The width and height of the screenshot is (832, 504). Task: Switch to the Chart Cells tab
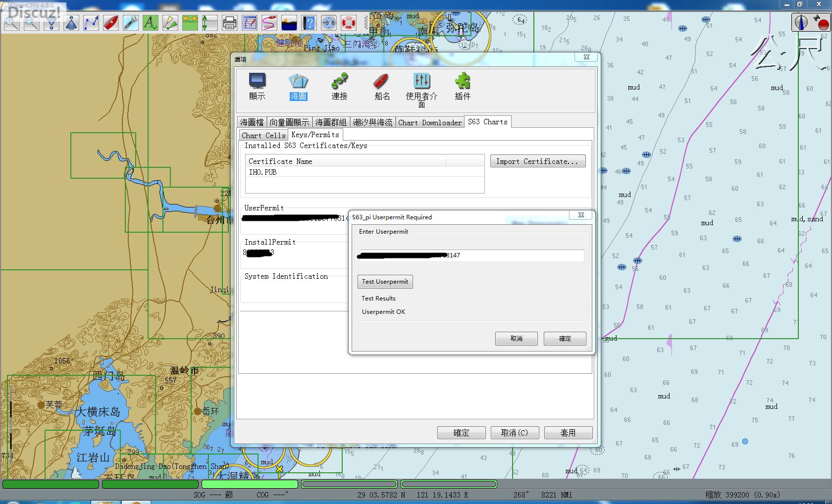[x=263, y=135]
